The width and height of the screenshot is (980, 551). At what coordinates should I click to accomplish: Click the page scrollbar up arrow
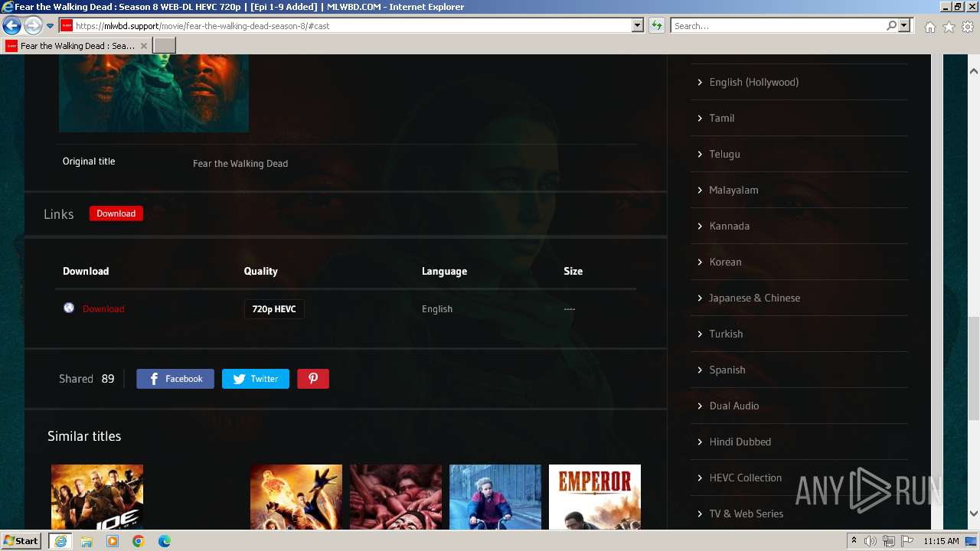(974, 71)
